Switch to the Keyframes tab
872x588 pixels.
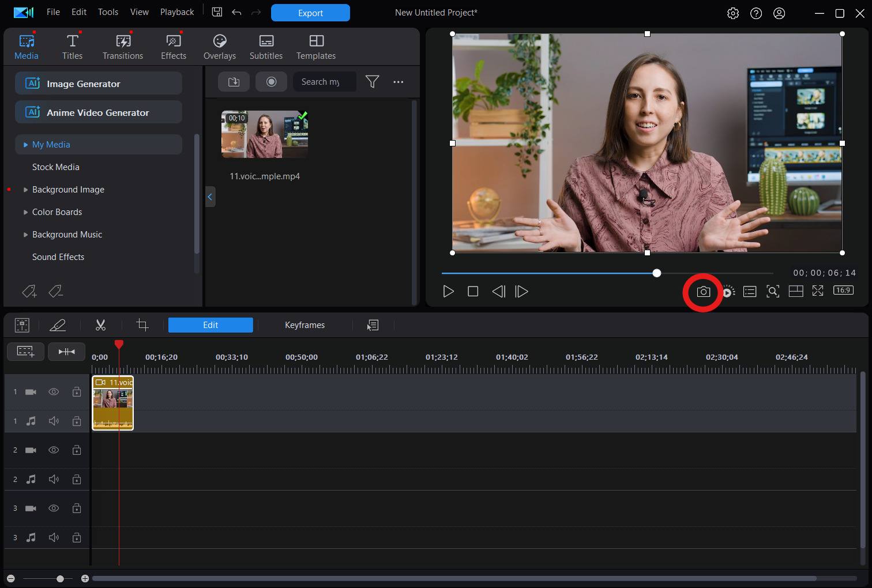pyautogui.click(x=305, y=325)
